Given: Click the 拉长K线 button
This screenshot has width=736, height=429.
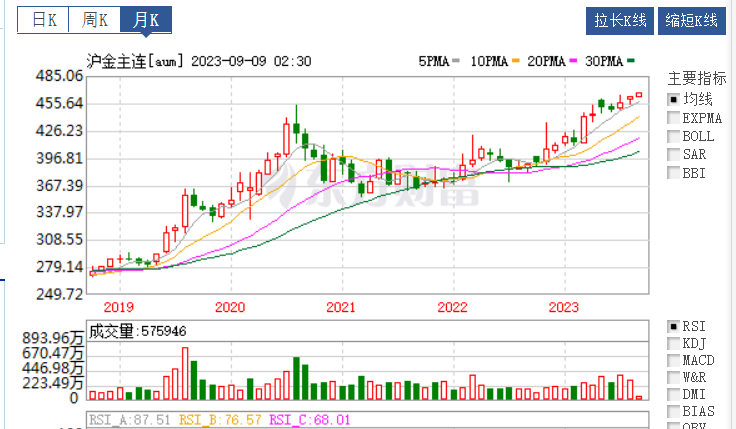Looking at the screenshot, I should pos(621,21).
